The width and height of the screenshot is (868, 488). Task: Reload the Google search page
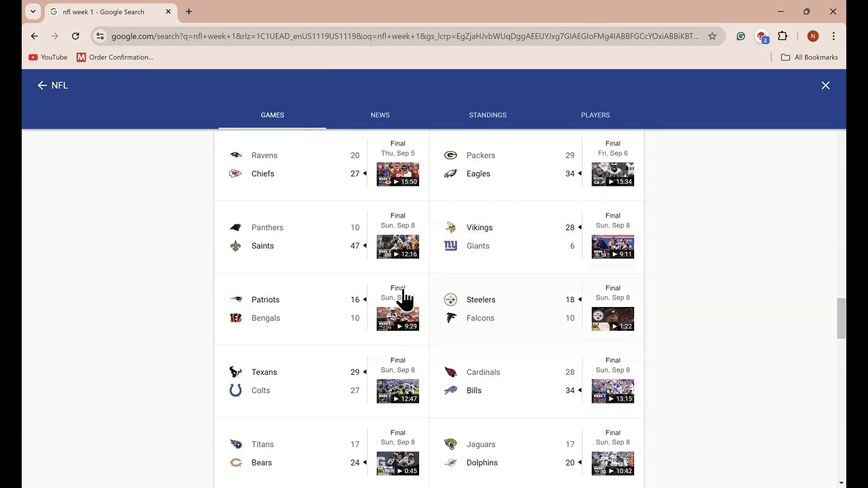(x=75, y=36)
